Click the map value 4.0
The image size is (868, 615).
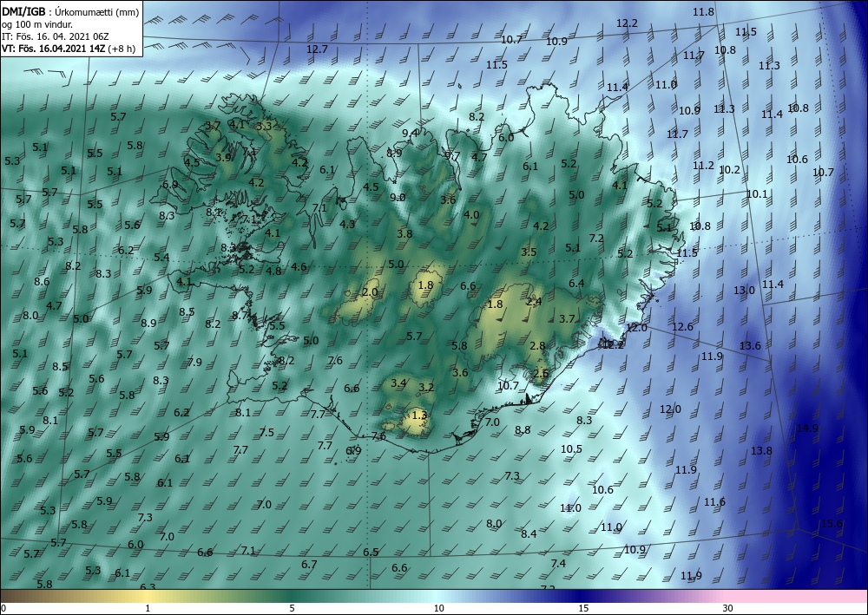471,214
